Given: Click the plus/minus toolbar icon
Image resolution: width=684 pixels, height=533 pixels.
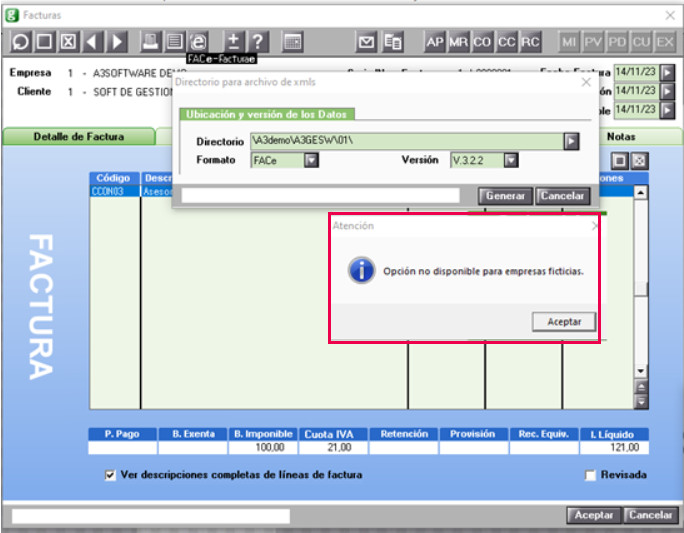Looking at the screenshot, I should click(234, 42).
